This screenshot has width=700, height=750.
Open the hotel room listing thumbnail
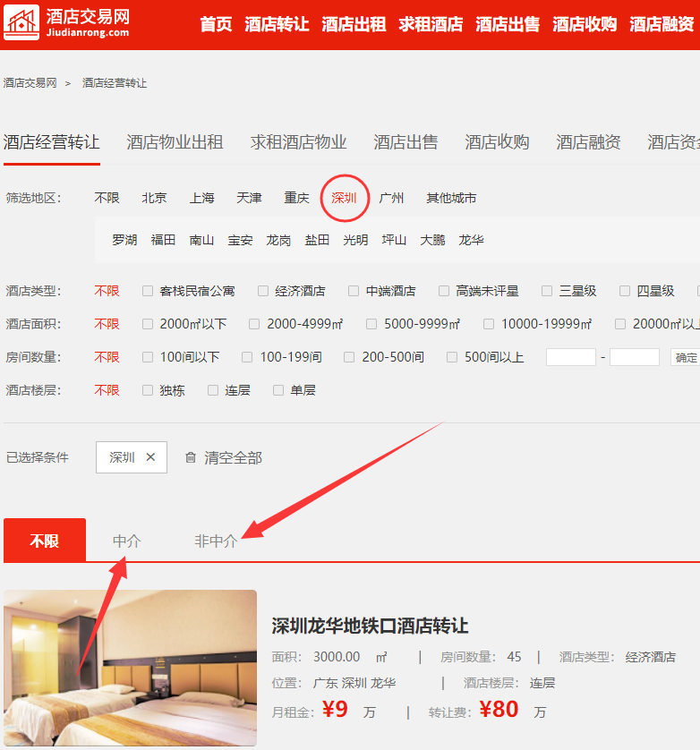[130, 668]
